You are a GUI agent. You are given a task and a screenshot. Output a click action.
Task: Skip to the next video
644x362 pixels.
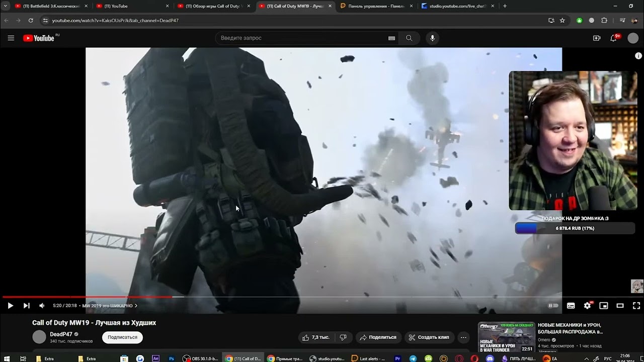(26, 306)
